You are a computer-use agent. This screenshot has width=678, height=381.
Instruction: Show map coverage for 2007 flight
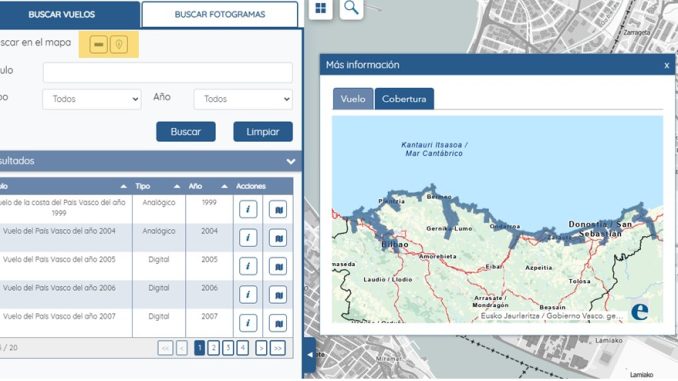(x=278, y=323)
